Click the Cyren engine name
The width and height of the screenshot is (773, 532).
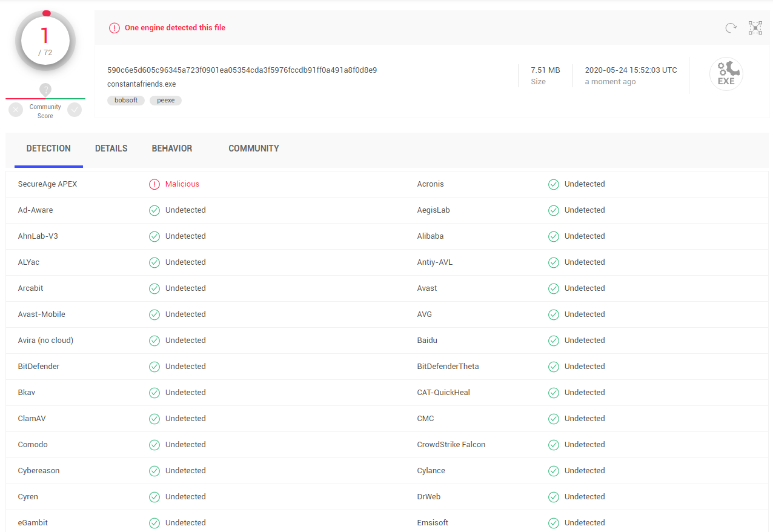coord(28,497)
